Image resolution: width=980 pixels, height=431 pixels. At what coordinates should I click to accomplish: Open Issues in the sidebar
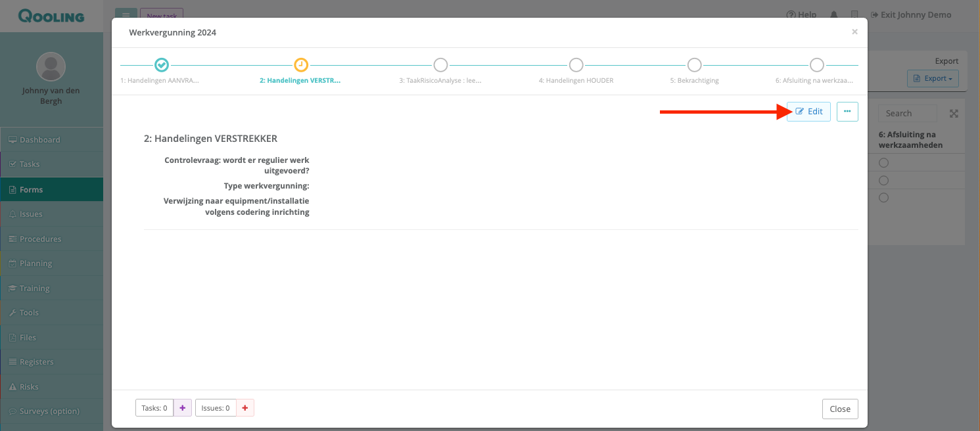point(51,214)
